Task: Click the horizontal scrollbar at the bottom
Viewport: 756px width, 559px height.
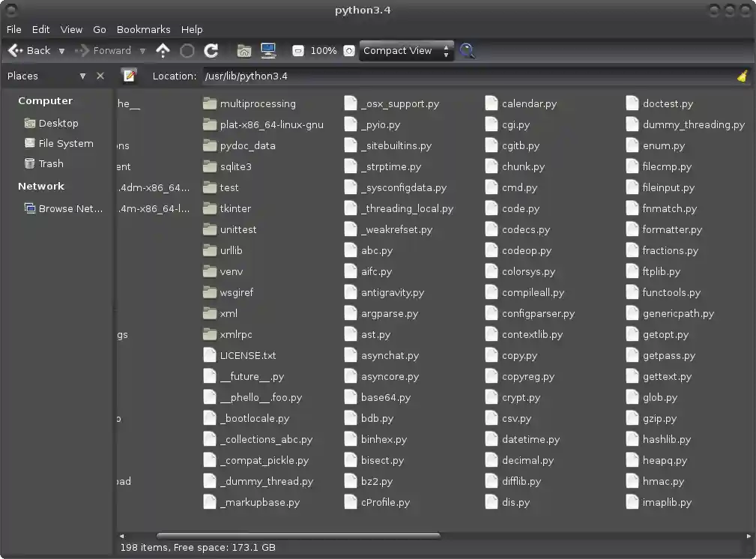Action: coord(297,535)
